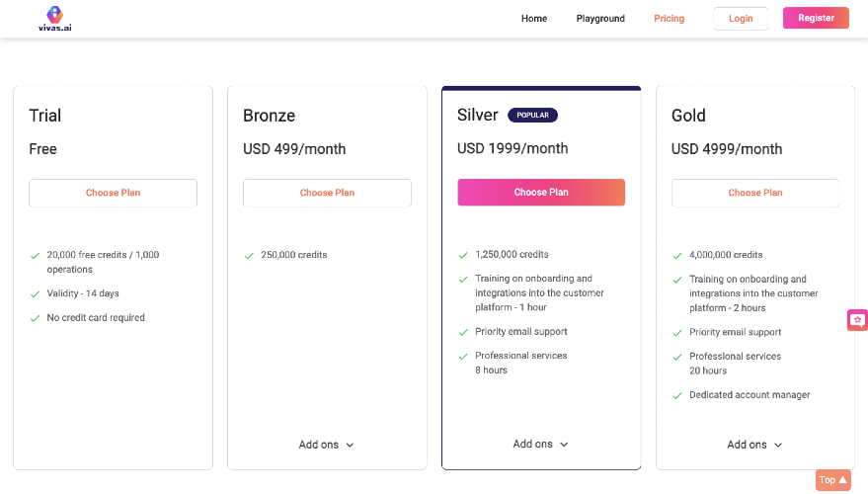
Task: Click Gold training 'platform - 2 hours' item
Action: (x=754, y=293)
